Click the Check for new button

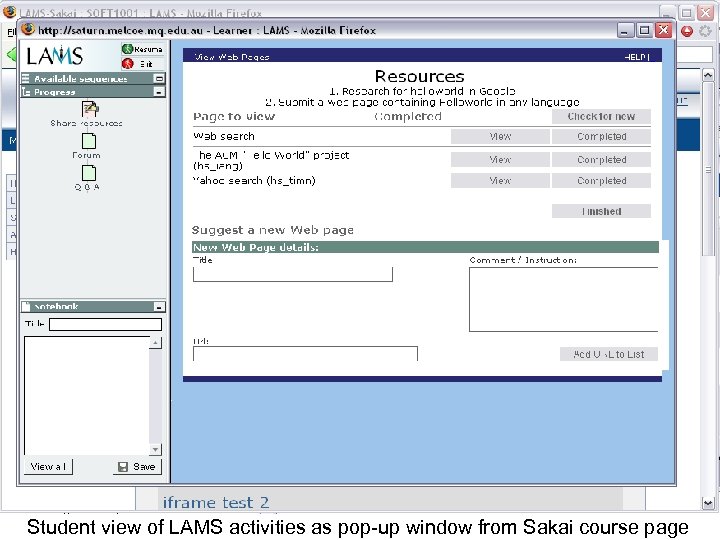601,116
